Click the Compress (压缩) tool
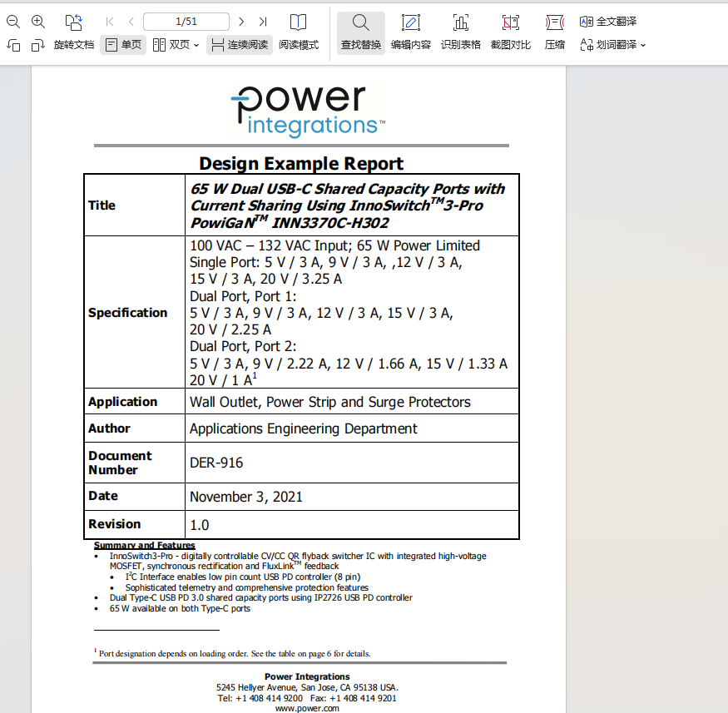Viewport: 728px width, 713px height. point(554,32)
